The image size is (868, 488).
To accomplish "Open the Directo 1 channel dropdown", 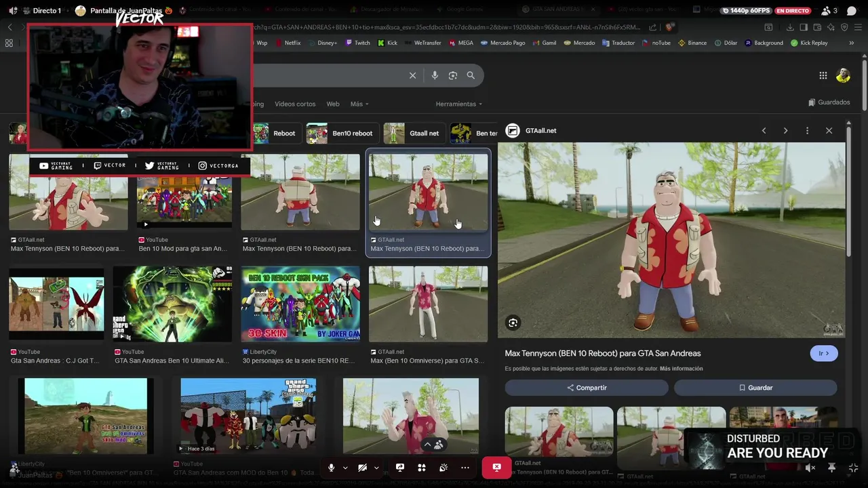I will [x=46, y=11].
